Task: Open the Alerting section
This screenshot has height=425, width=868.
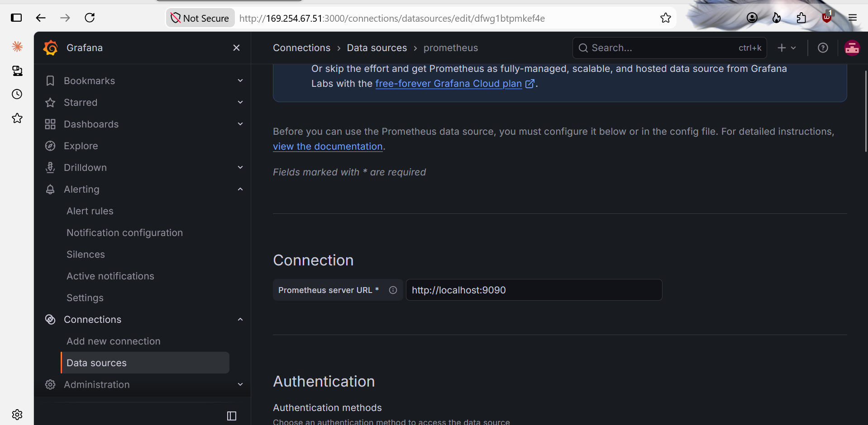Action: tap(81, 189)
